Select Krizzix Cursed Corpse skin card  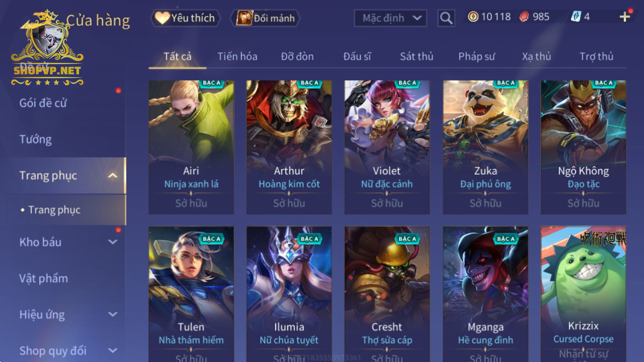(x=583, y=294)
